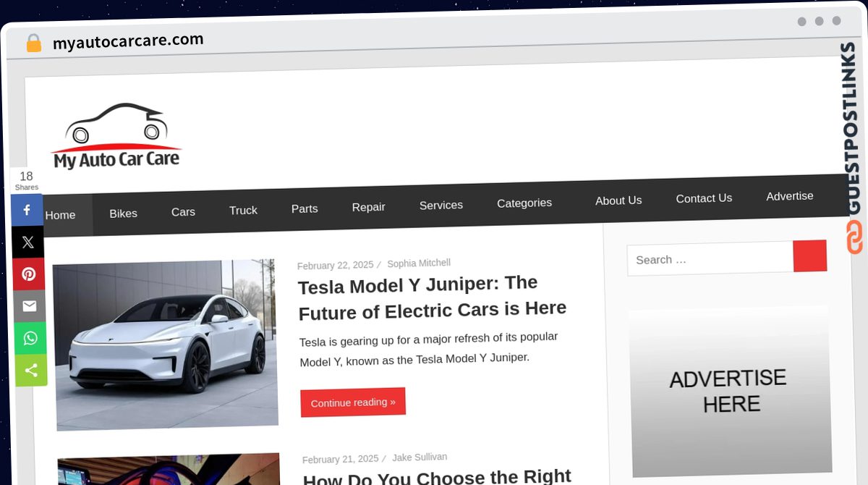Viewport: 868px width, 485px height.
Task: Click the myautocarcare.com address bar URL
Action: coord(128,41)
